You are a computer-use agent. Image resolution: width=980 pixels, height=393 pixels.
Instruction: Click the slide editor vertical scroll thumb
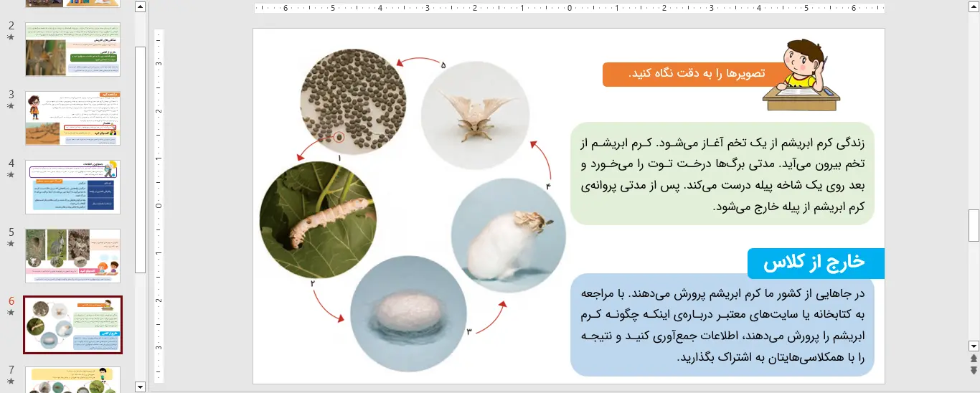974,226
